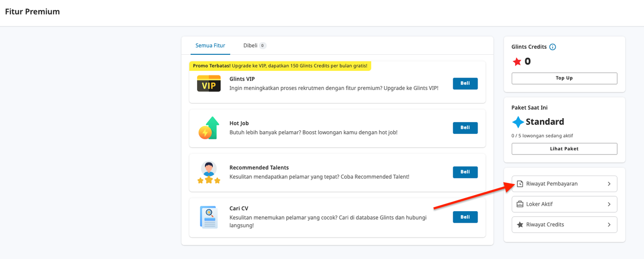Click the Glints VIP badge icon

209,84
